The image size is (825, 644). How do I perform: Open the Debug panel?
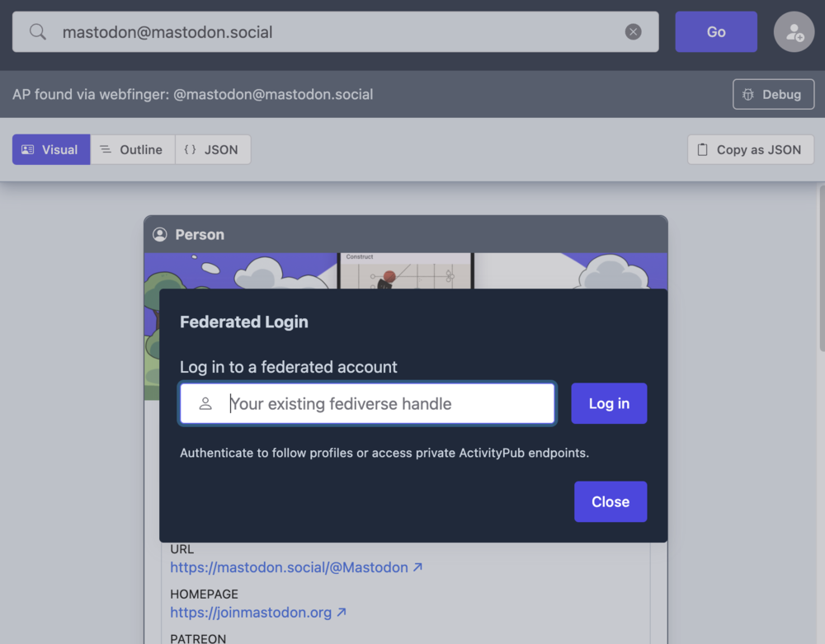tap(773, 95)
